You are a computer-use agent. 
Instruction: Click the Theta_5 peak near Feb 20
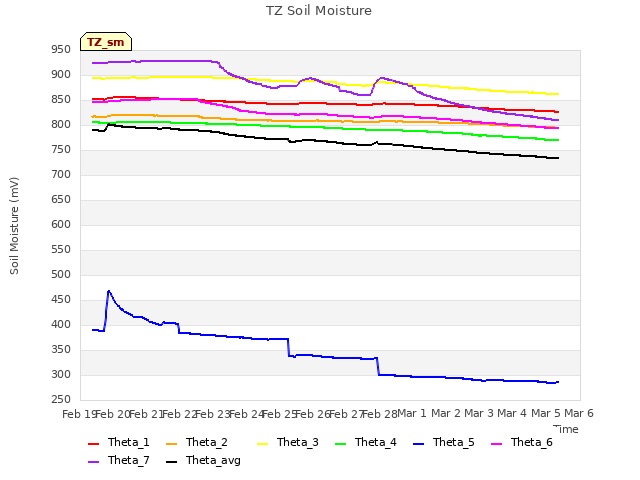[x=109, y=291]
